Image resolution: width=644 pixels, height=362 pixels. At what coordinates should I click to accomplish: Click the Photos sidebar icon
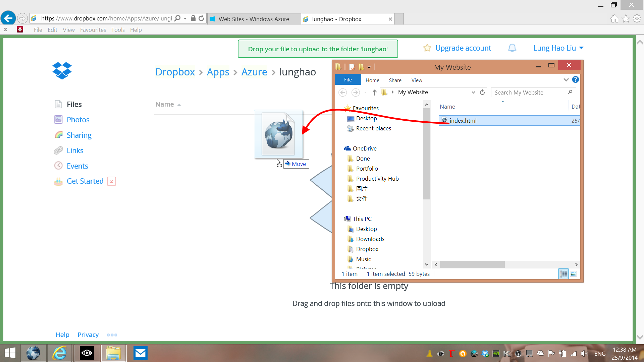[x=58, y=119]
